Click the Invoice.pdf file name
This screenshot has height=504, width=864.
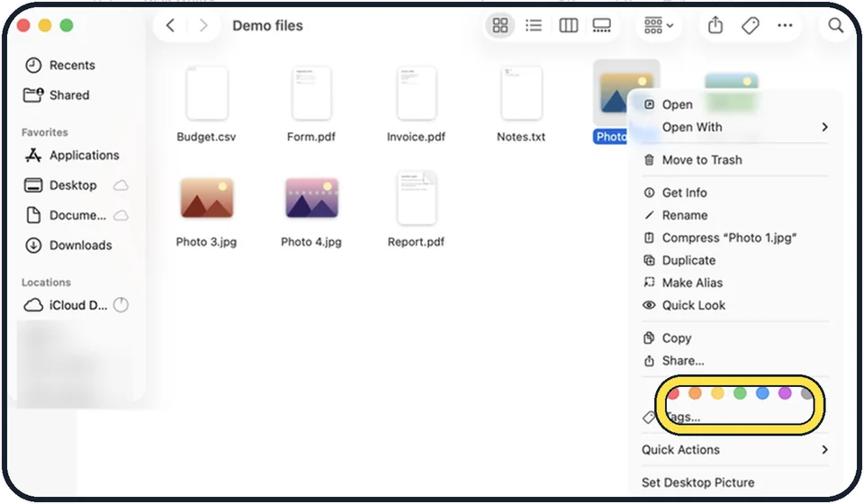(x=416, y=137)
